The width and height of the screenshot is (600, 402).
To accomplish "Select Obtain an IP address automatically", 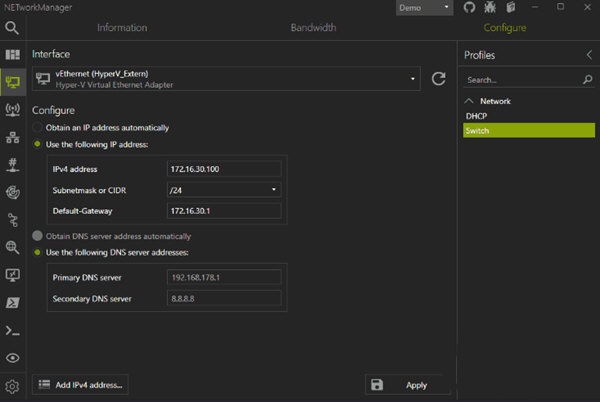I will coord(38,128).
